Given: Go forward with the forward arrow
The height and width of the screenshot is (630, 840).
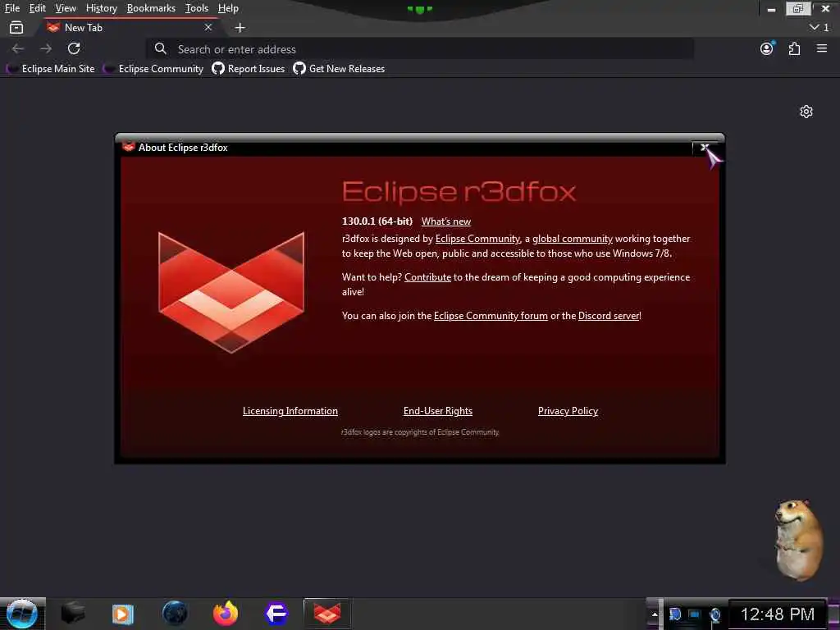Looking at the screenshot, I should pyautogui.click(x=46, y=48).
